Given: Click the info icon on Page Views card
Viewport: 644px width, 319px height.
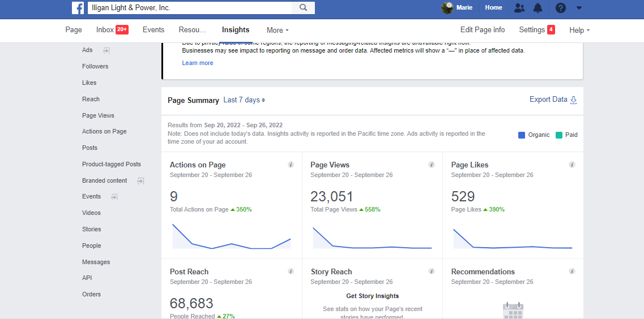Looking at the screenshot, I should (432, 165).
